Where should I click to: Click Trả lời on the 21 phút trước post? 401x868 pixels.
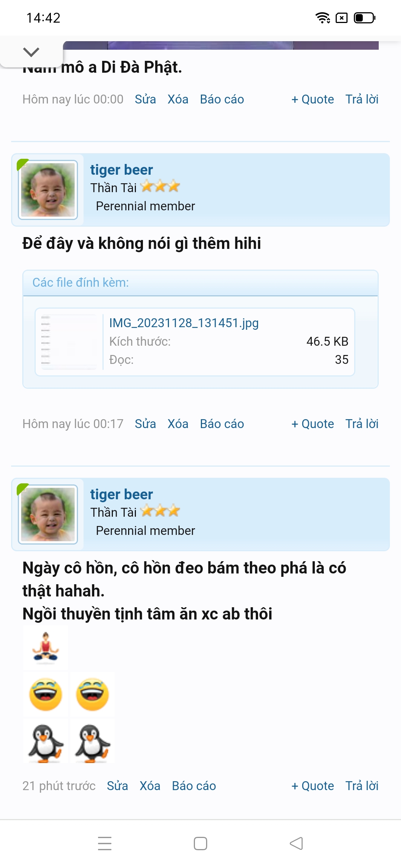pos(362,786)
